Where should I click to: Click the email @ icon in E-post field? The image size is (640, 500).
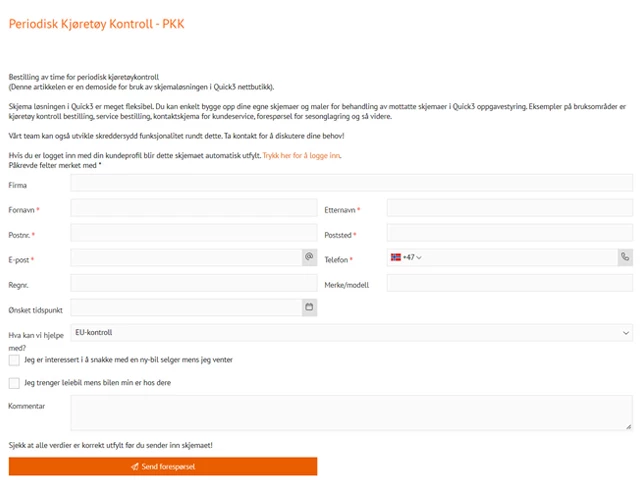pyautogui.click(x=309, y=258)
